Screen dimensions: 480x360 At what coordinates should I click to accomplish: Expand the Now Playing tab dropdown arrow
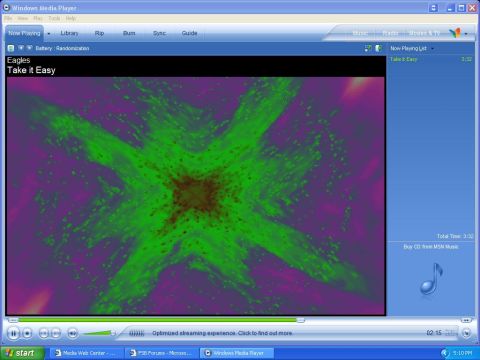click(x=49, y=34)
